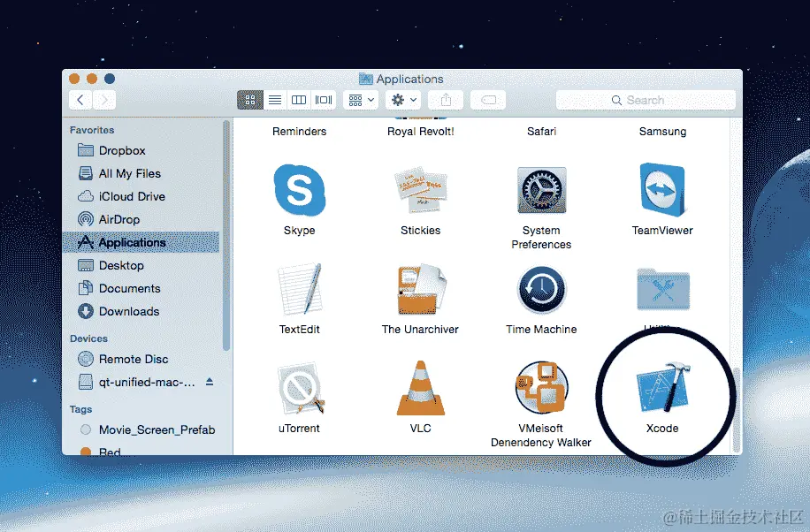Click the Royal Revolt! label
This screenshot has width=810, height=532.
(x=421, y=131)
